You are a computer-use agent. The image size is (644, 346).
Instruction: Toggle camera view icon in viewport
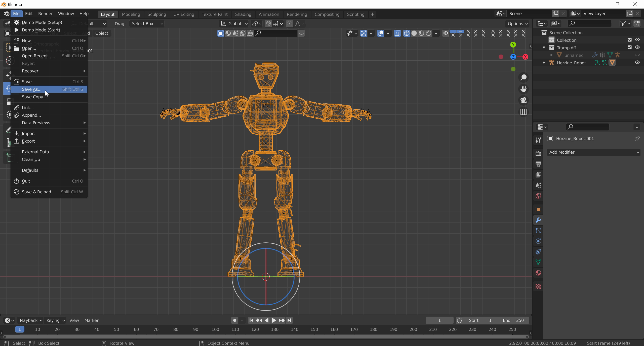click(524, 100)
